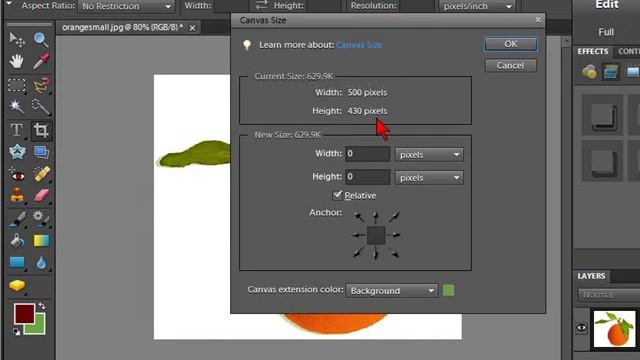Select the Magic Wand tool
640x360 pixels.
coord(17,107)
